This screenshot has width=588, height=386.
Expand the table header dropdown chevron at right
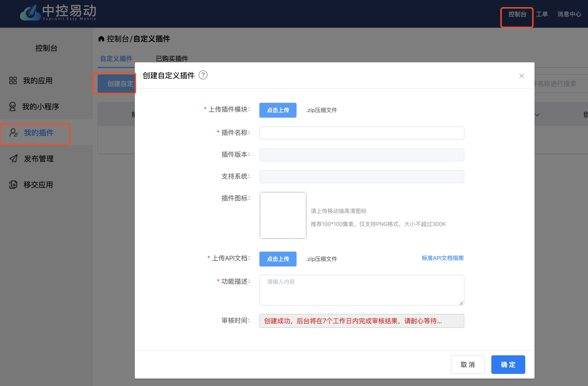(537, 115)
